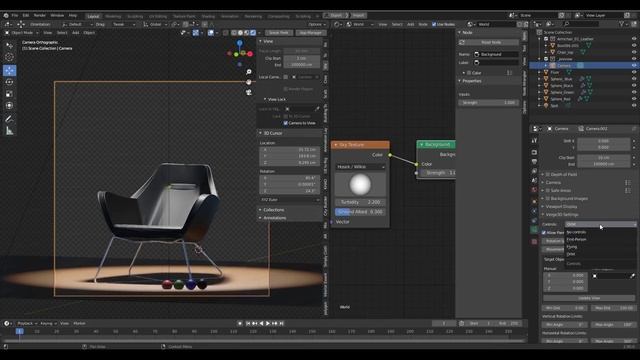Click the Update View button
The image size is (640, 360).
tap(589, 298)
